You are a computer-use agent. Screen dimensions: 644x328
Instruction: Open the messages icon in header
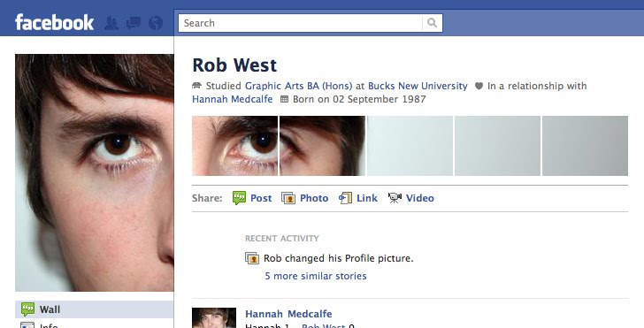click(134, 23)
